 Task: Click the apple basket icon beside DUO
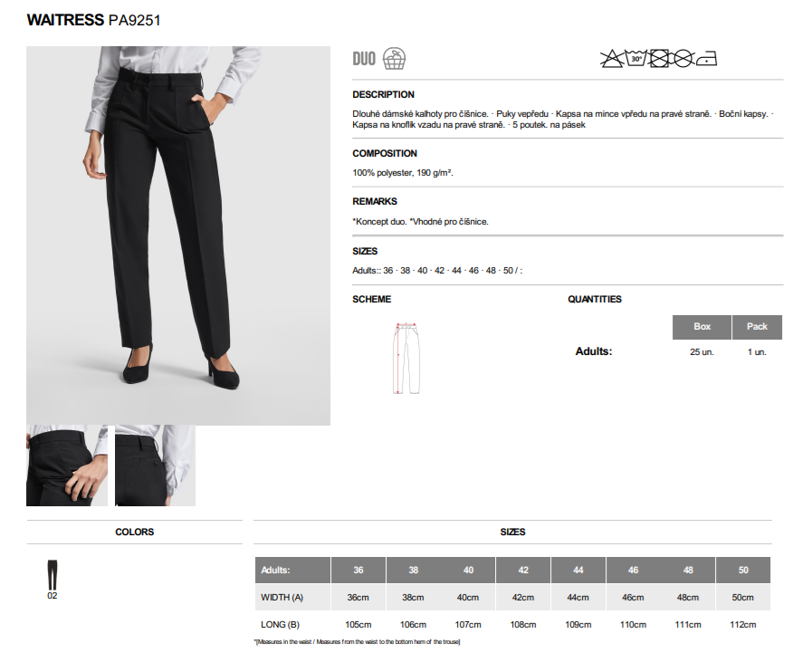[x=394, y=59]
